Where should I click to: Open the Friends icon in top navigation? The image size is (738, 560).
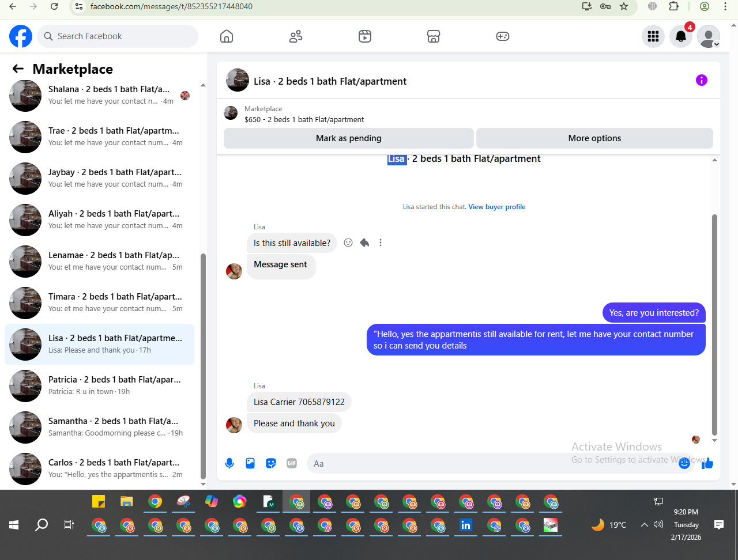[x=296, y=36]
